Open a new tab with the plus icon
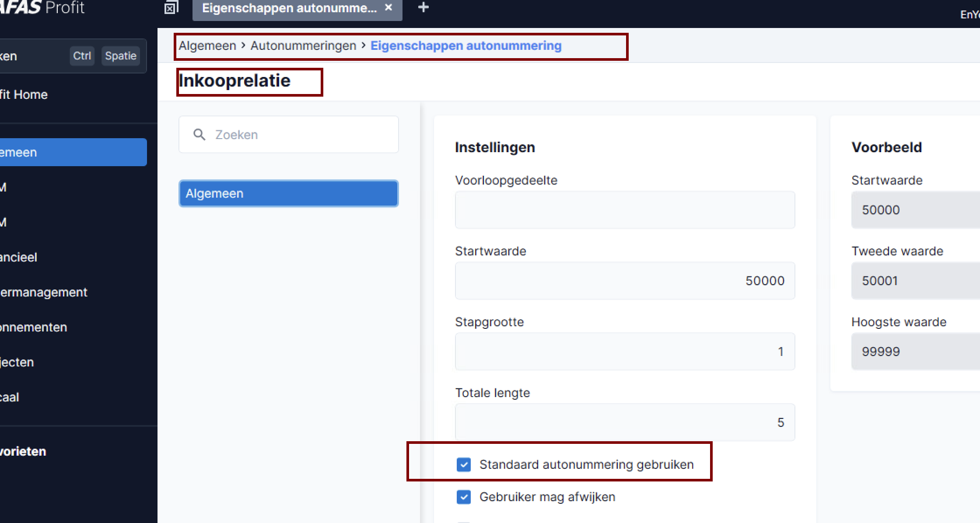 [423, 7]
